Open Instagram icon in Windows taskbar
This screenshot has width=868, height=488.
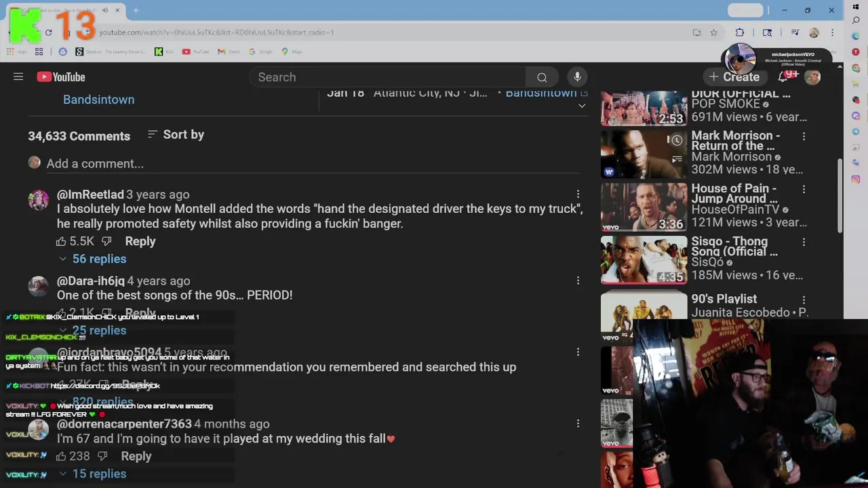coord(856,180)
